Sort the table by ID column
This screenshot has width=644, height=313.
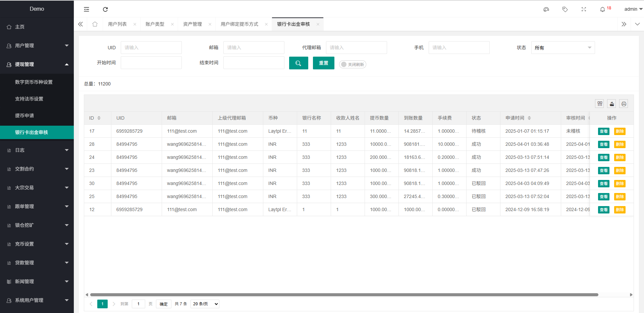tap(99, 118)
